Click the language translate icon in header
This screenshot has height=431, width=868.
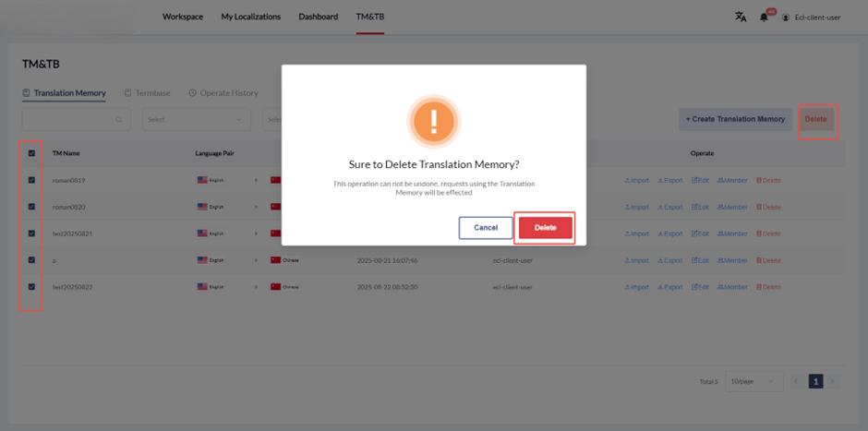point(740,17)
